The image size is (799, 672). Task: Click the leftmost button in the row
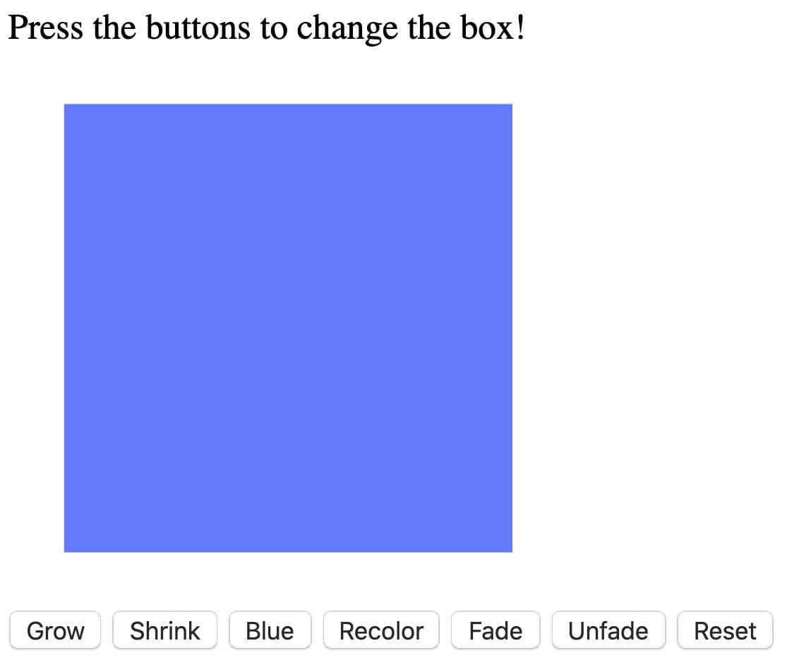point(55,630)
